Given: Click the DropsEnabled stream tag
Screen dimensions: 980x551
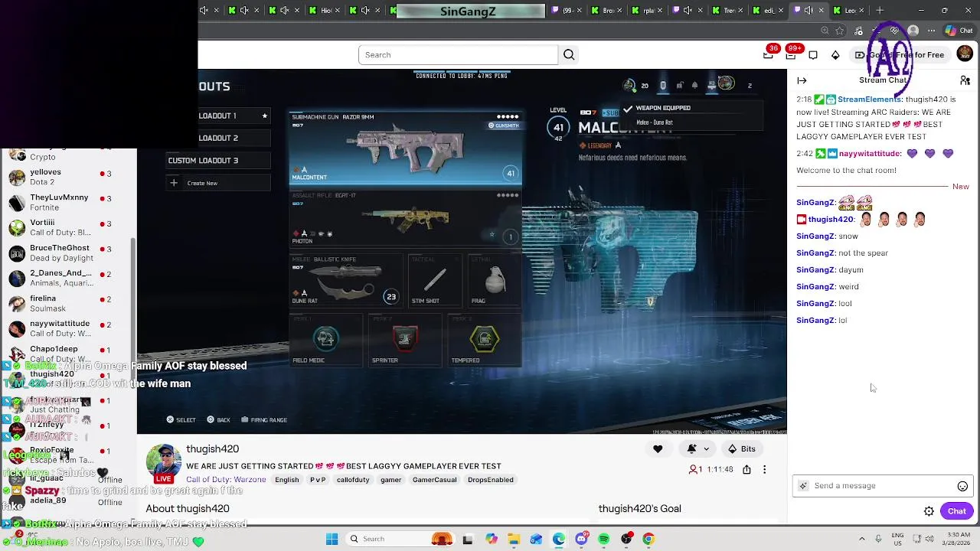Looking at the screenshot, I should (x=490, y=480).
